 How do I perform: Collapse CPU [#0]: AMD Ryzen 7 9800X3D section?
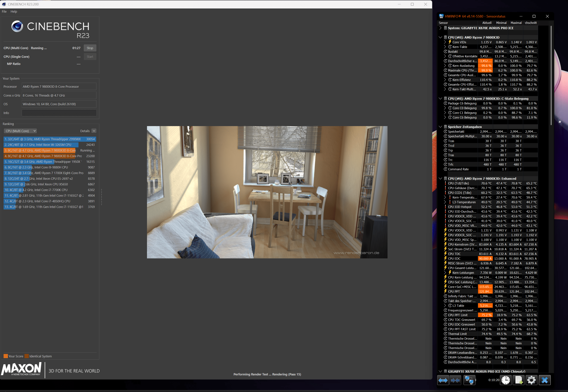coord(441,37)
